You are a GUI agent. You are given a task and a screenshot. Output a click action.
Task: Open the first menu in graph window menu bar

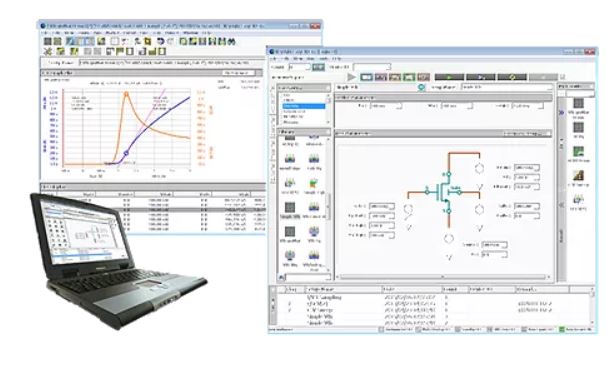click(45, 33)
